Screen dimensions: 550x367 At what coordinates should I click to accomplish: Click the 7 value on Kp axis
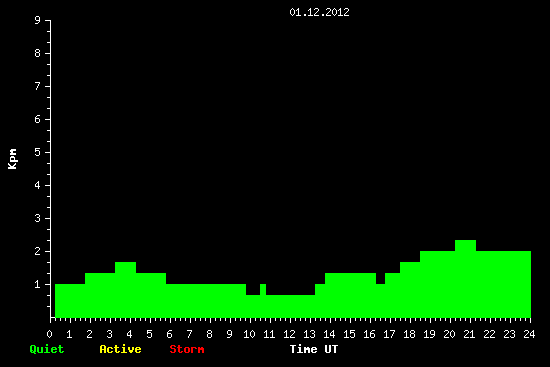click(x=38, y=86)
